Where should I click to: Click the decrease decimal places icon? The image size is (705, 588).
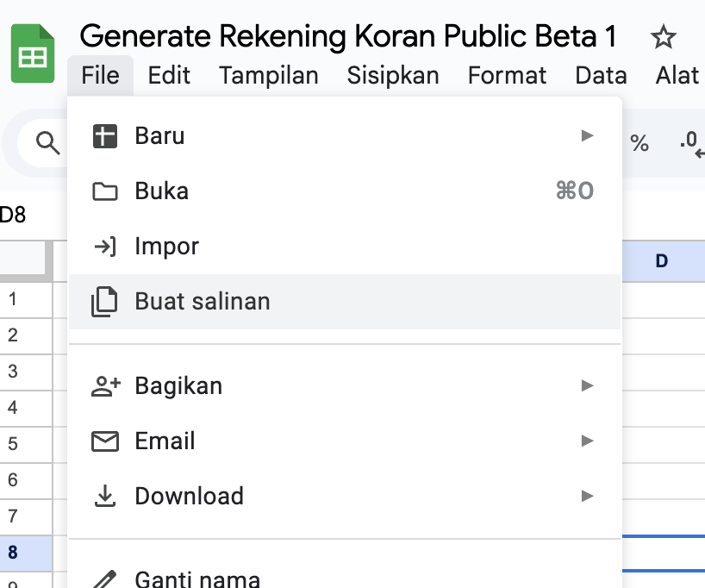click(x=691, y=144)
